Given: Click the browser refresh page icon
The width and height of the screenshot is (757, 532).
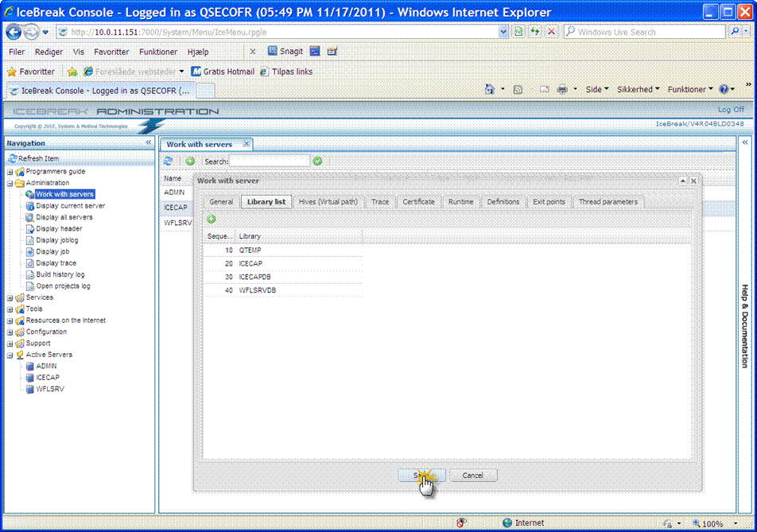Looking at the screenshot, I should pyautogui.click(x=535, y=32).
